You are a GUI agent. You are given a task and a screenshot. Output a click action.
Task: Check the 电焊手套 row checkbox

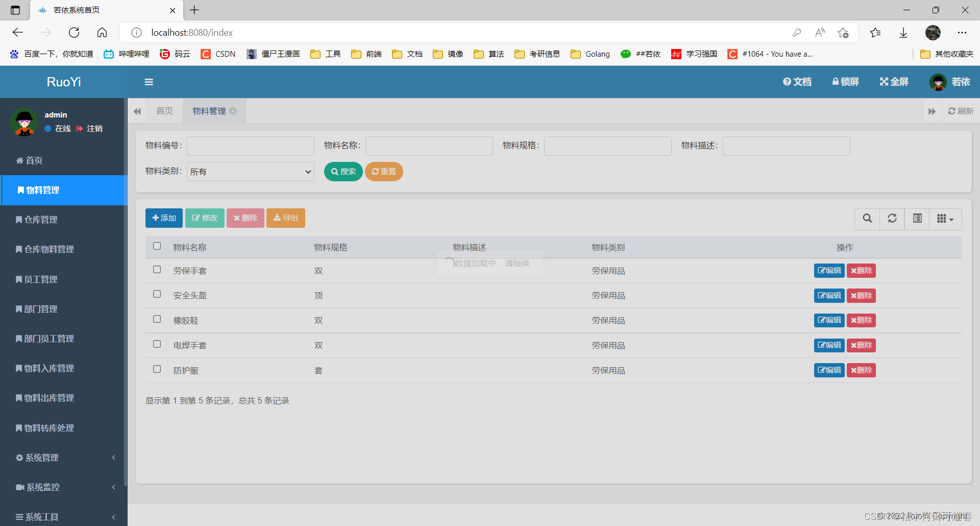[x=157, y=344]
